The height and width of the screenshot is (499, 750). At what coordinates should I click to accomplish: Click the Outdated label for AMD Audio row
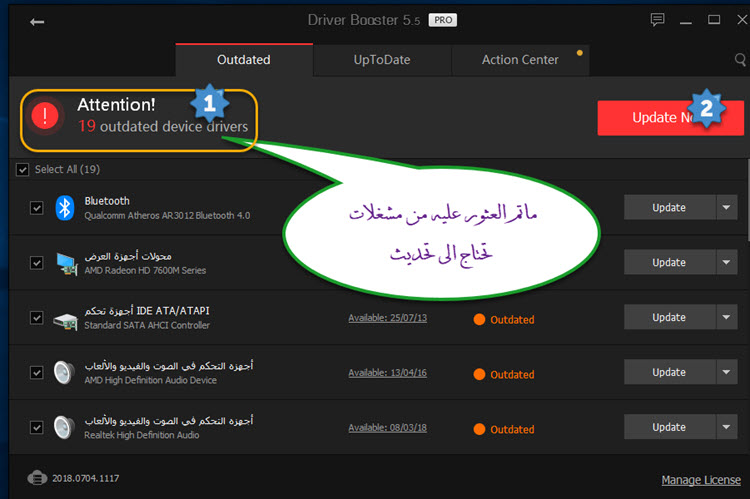click(x=512, y=374)
